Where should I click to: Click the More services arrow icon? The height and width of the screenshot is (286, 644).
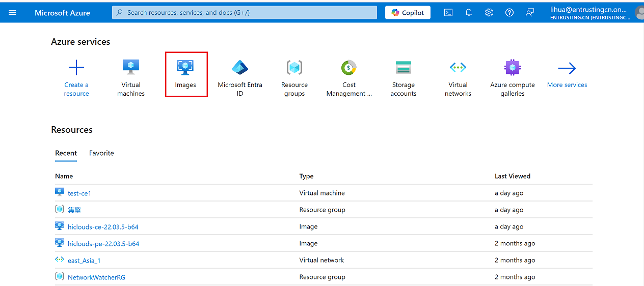(x=567, y=68)
